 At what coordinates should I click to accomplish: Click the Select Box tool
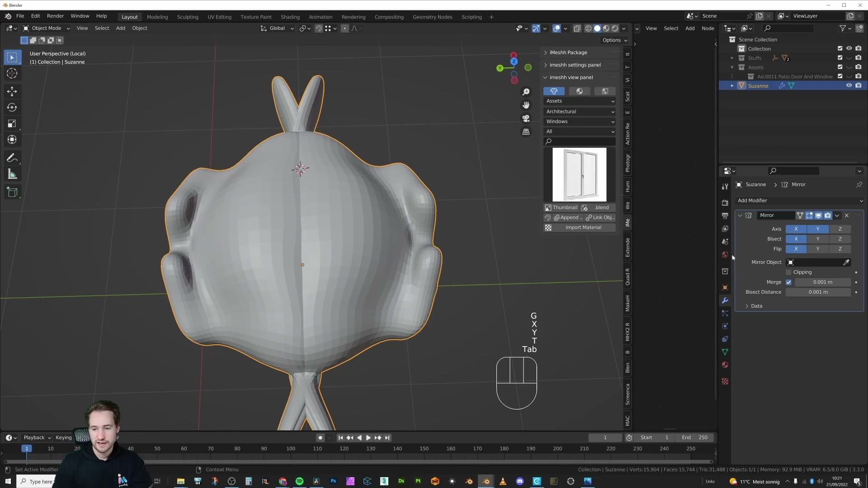(12, 57)
